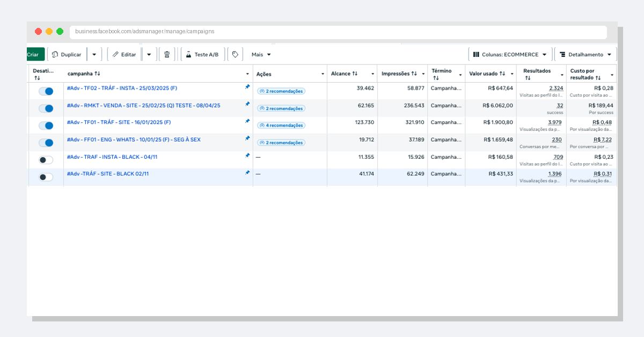Open the TF01 TRÁF SITE campaign link

[119, 122]
